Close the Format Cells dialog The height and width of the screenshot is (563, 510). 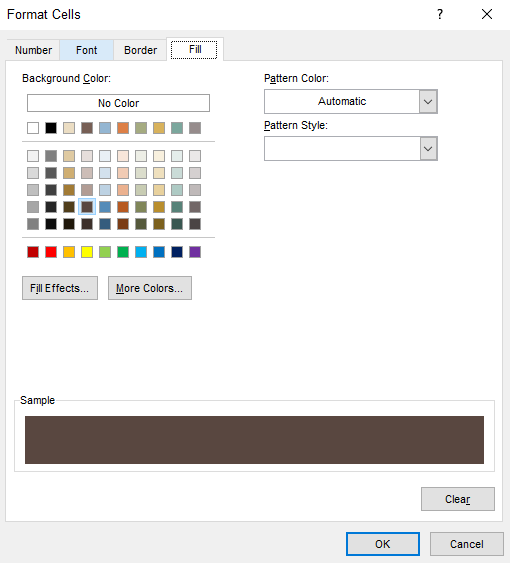click(487, 14)
